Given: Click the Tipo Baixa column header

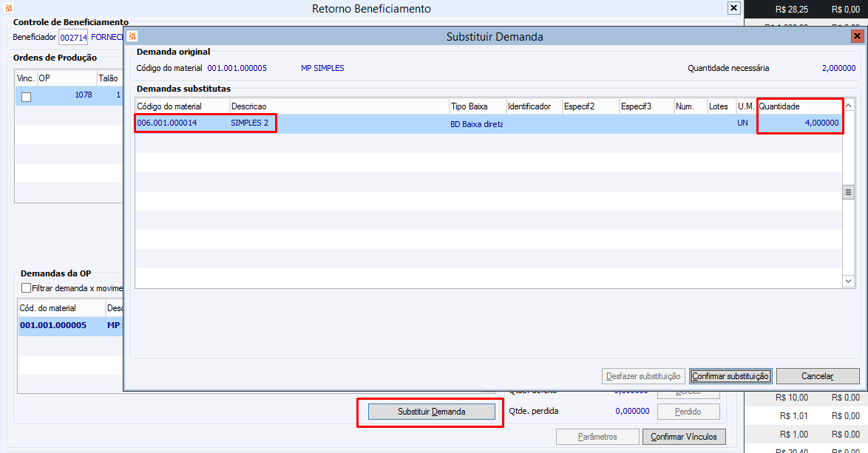Looking at the screenshot, I should 478,106.
